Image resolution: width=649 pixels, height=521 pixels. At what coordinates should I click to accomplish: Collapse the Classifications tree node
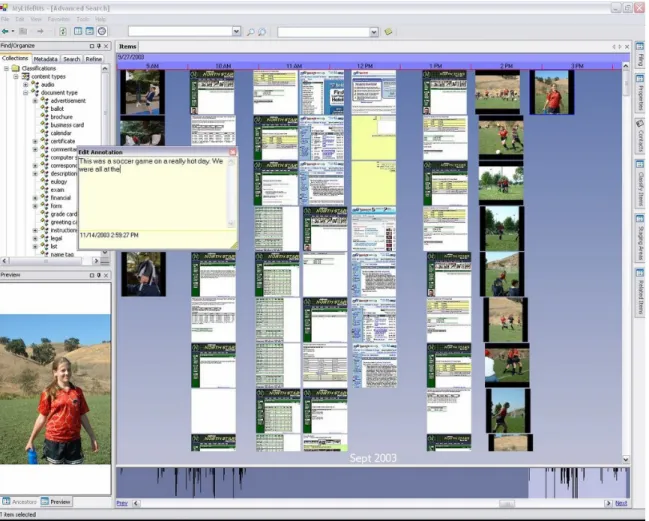click(6, 68)
